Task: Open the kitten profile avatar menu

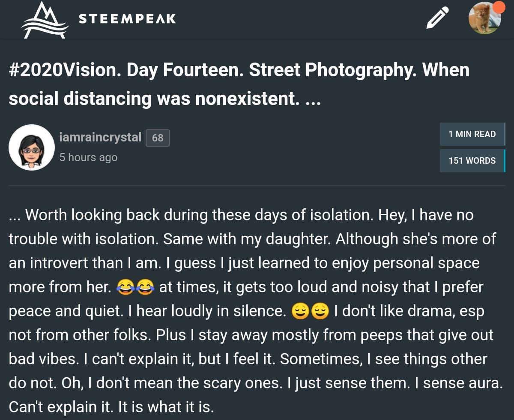Action: tap(484, 18)
